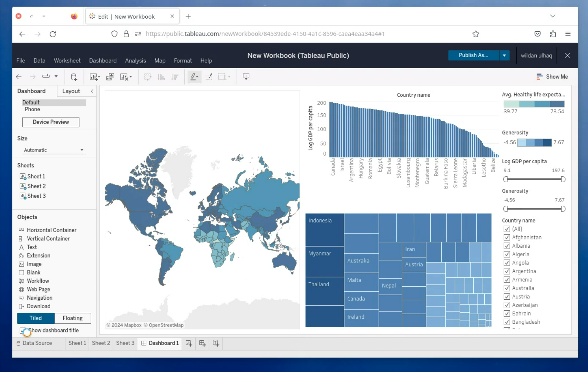Activate the Highlight toolbar icon

coord(193,76)
